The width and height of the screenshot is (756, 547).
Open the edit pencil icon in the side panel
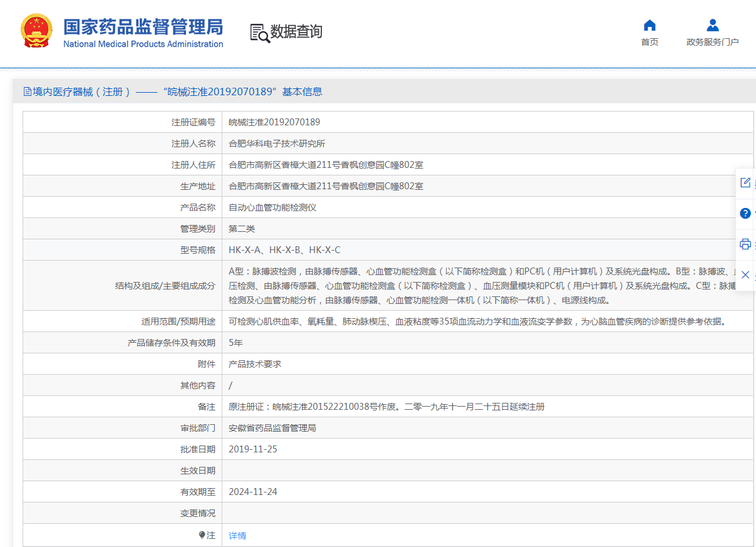745,182
